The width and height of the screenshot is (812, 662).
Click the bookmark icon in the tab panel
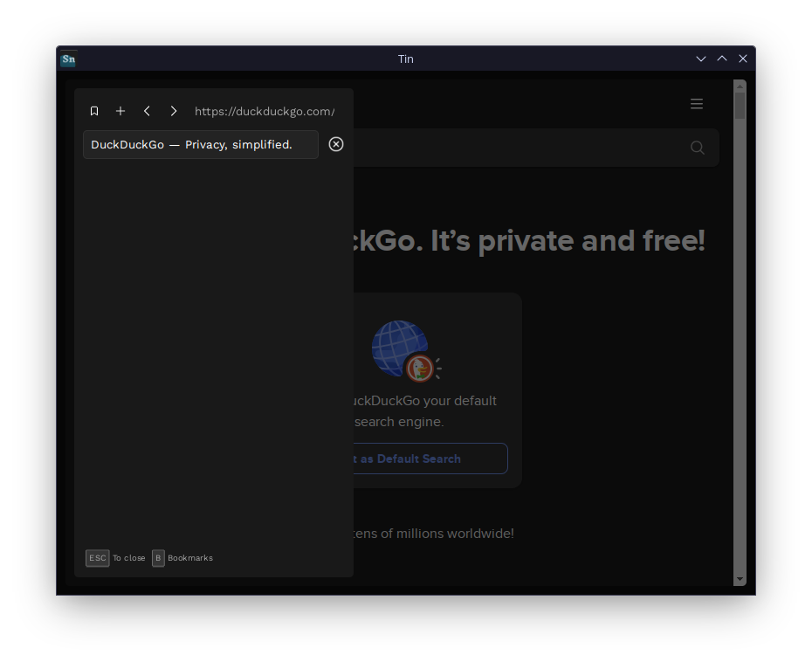coord(94,111)
